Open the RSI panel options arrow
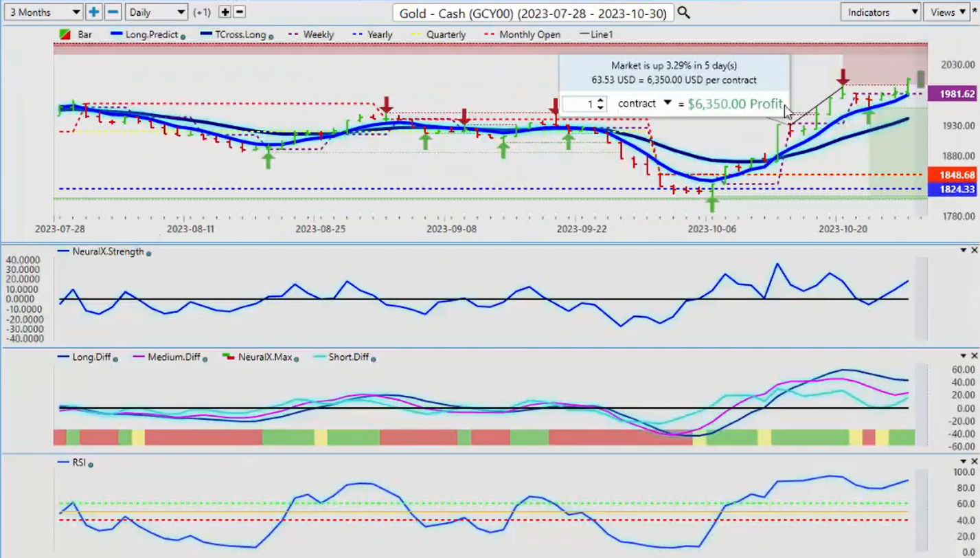Viewport: 980px width, 558px height. 964,461
